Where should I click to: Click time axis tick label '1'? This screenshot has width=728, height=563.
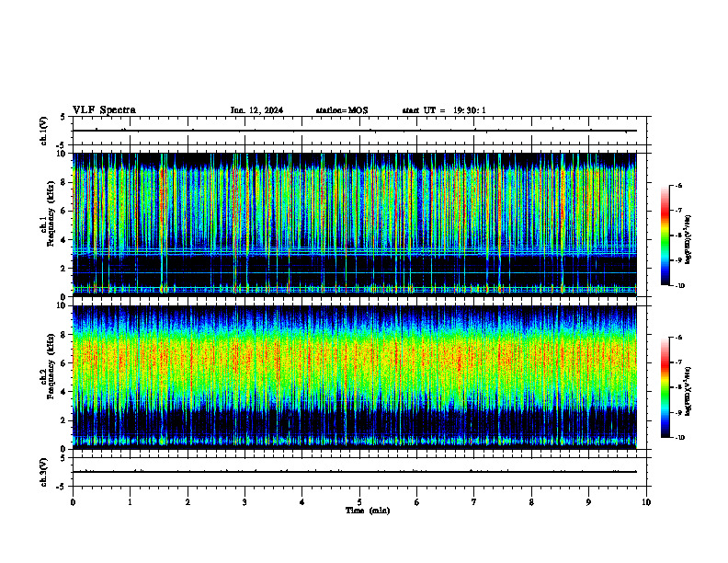[130, 502]
